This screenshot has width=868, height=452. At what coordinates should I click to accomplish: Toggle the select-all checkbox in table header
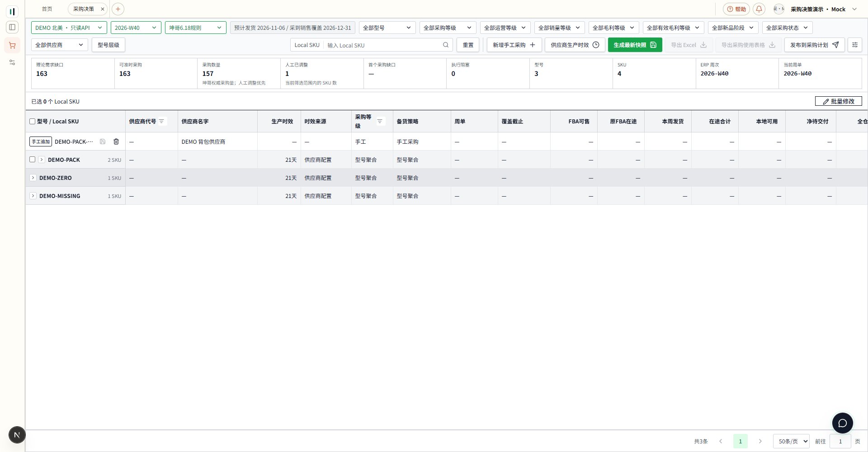tap(32, 122)
